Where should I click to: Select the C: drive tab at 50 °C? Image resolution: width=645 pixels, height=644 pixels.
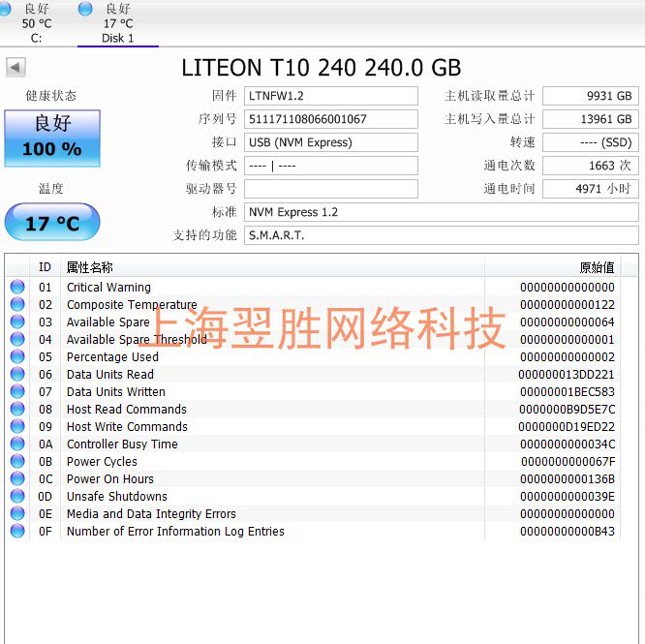coord(36,22)
